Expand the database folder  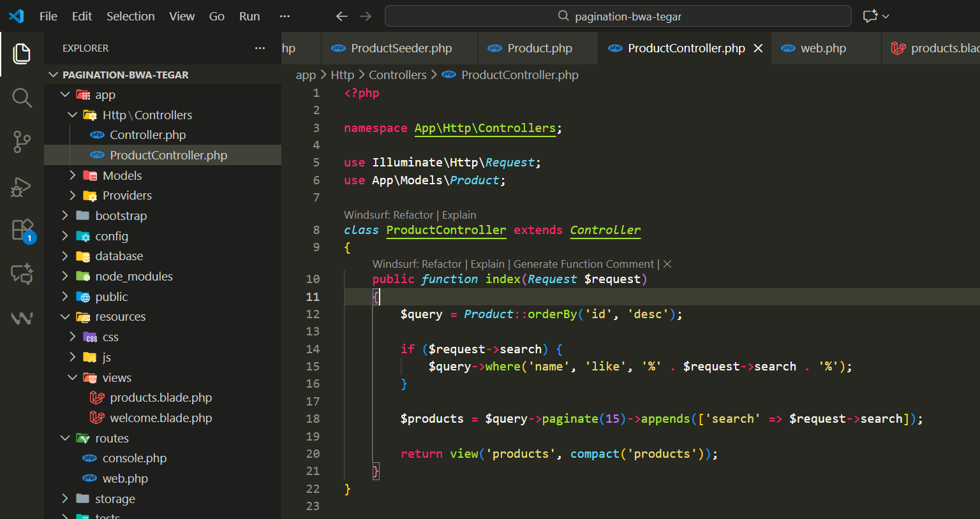click(119, 256)
